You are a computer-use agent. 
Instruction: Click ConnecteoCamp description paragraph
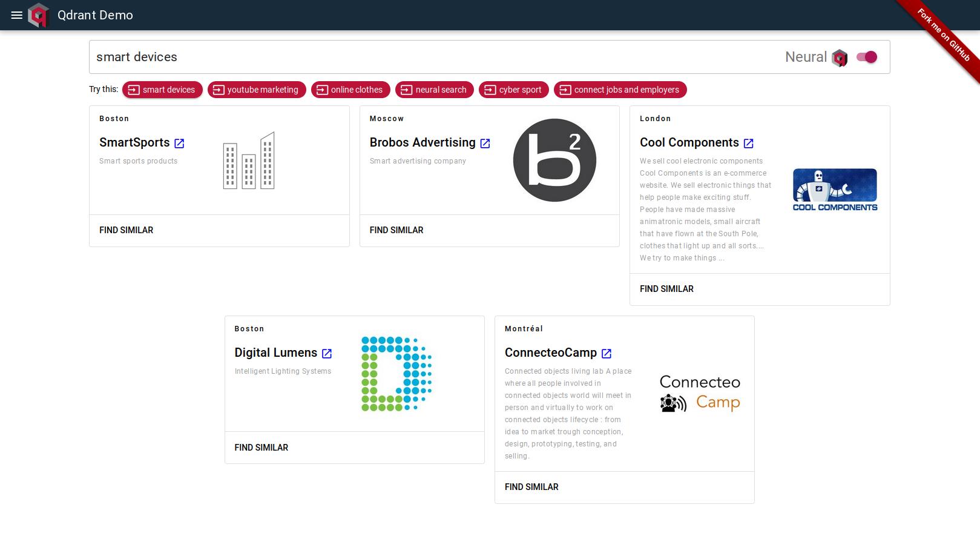coord(568,414)
